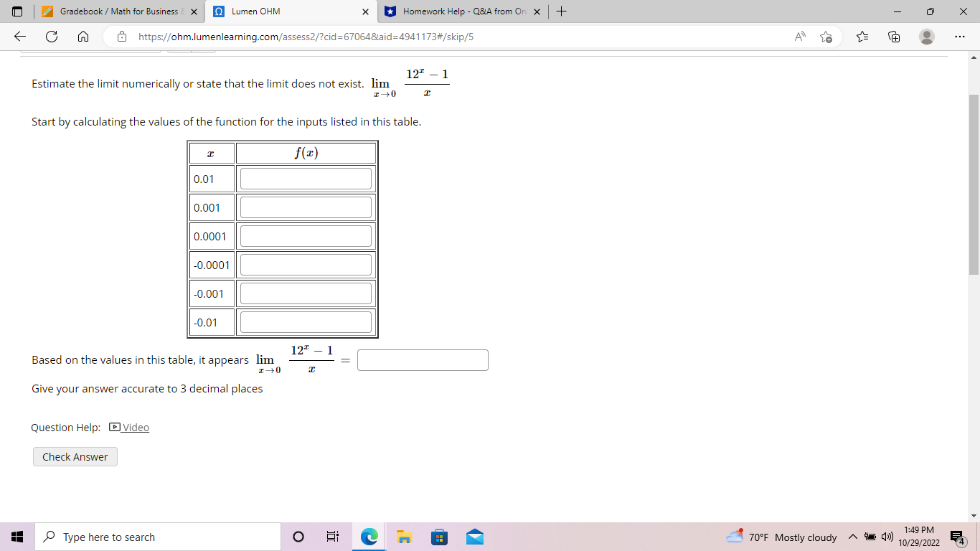Open the Start menu
Viewport: 980px width, 551px height.
point(17,537)
